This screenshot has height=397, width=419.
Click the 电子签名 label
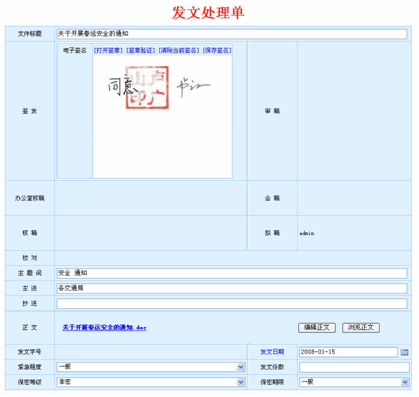click(x=75, y=50)
